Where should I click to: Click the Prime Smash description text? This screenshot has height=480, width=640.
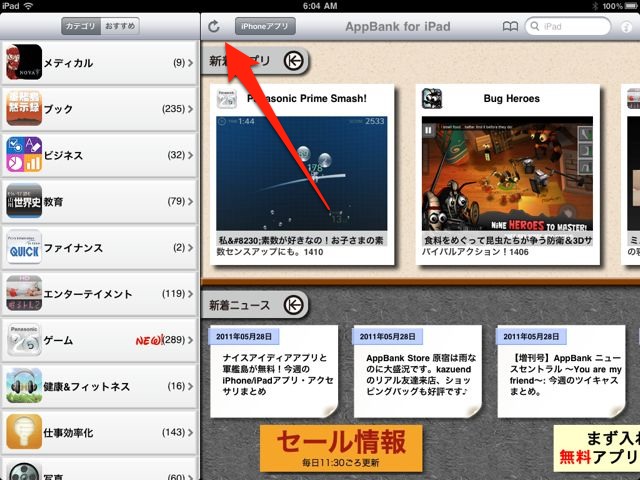pos(300,246)
